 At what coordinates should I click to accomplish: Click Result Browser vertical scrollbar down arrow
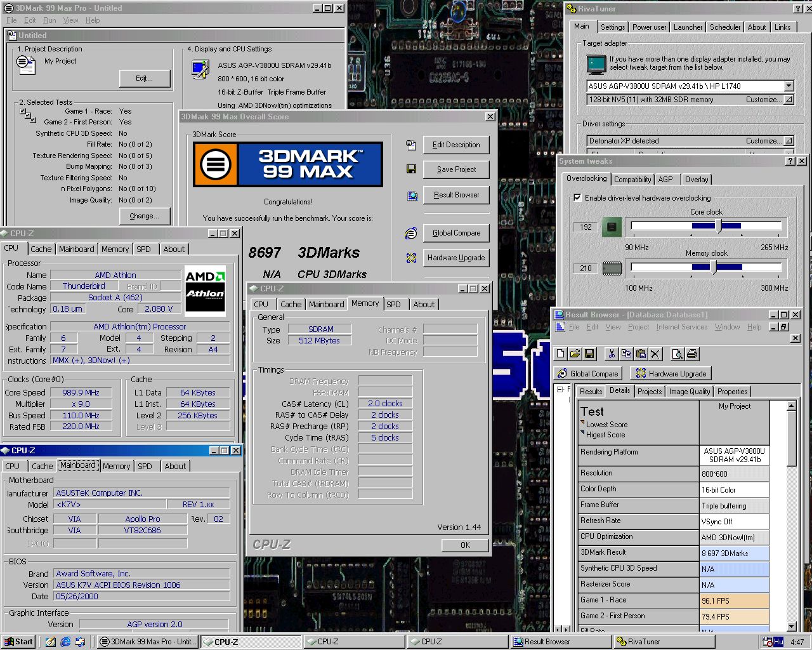click(x=791, y=627)
